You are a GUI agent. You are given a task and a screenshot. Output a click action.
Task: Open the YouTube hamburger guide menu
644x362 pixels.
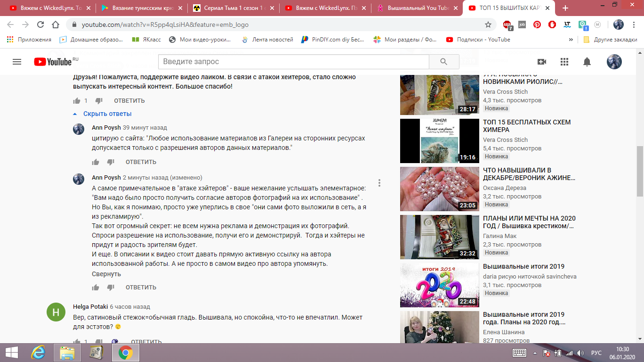tap(17, 62)
